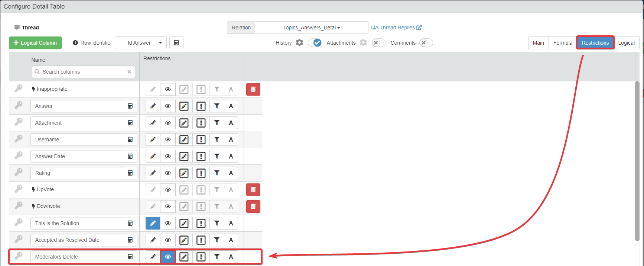This screenshot has height=266, width=644.
Task: Click calculator button beside Row identifier
Action: pyautogui.click(x=176, y=43)
